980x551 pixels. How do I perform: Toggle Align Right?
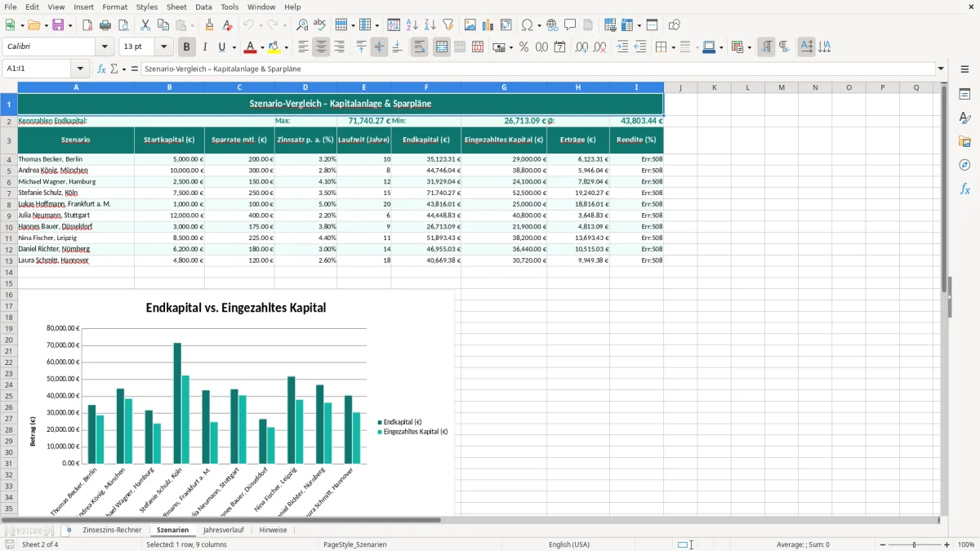pyautogui.click(x=339, y=47)
